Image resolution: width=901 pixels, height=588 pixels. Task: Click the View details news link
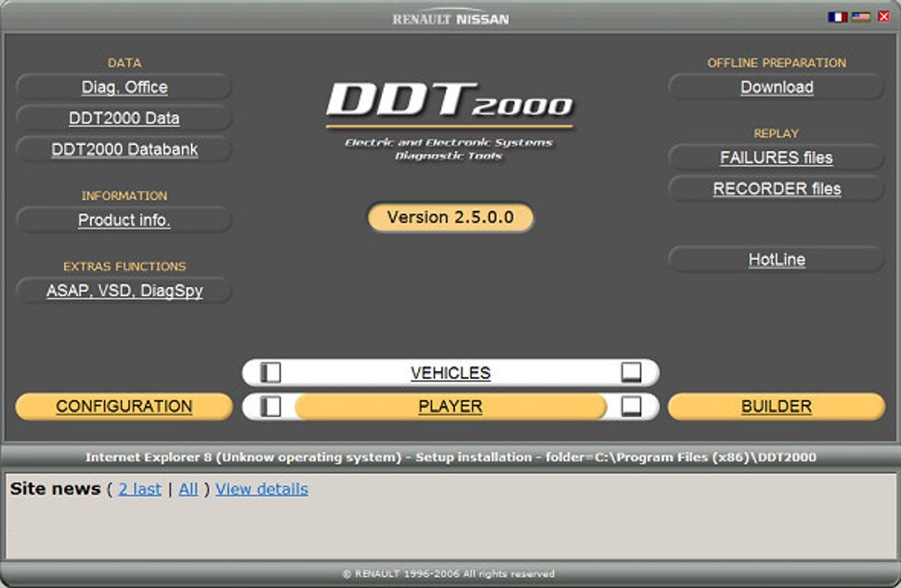pyautogui.click(x=261, y=489)
